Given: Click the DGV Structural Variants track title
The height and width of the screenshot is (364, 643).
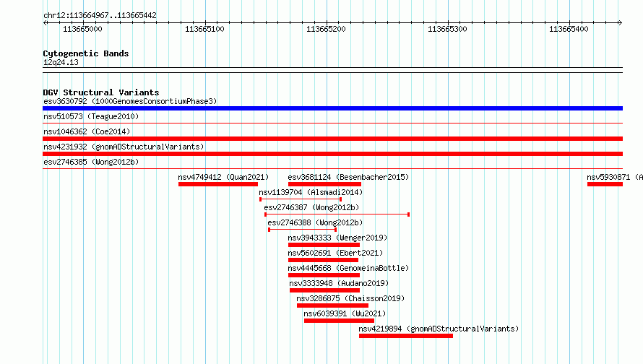Looking at the screenshot, I should (x=101, y=92).
